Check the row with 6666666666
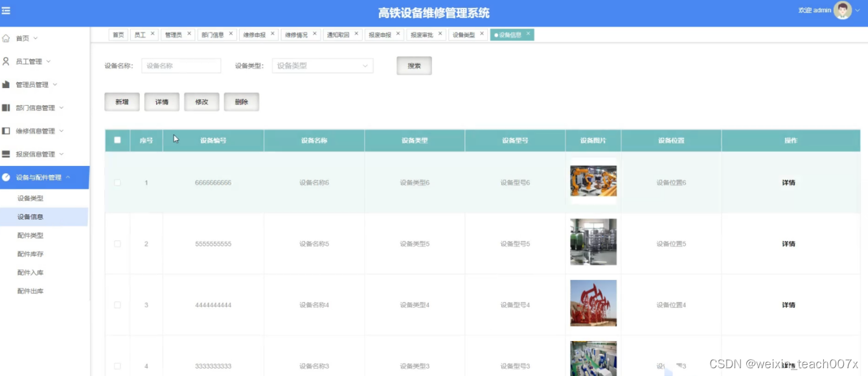 [x=117, y=183]
